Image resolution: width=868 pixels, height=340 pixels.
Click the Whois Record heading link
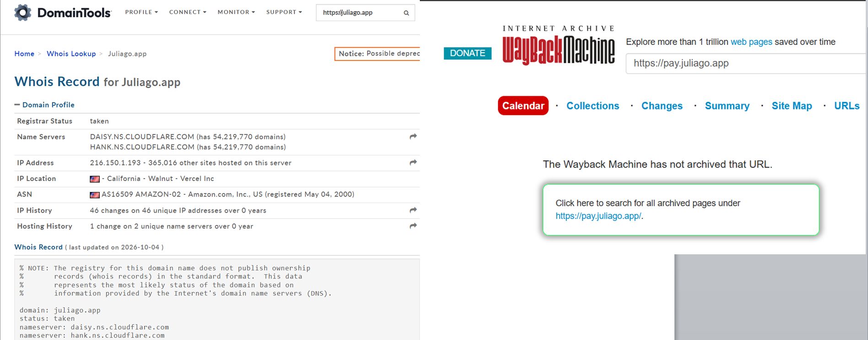click(x=38, y=247)
